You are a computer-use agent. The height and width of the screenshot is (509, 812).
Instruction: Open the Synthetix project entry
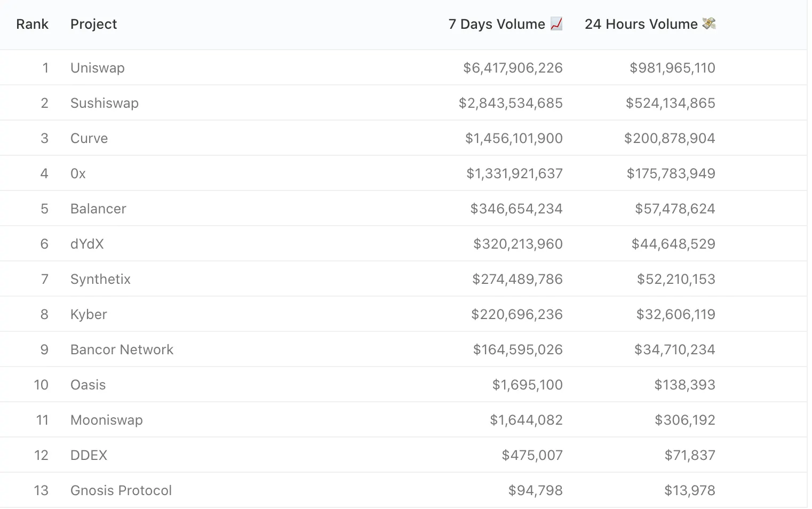[x=100, y=279]
